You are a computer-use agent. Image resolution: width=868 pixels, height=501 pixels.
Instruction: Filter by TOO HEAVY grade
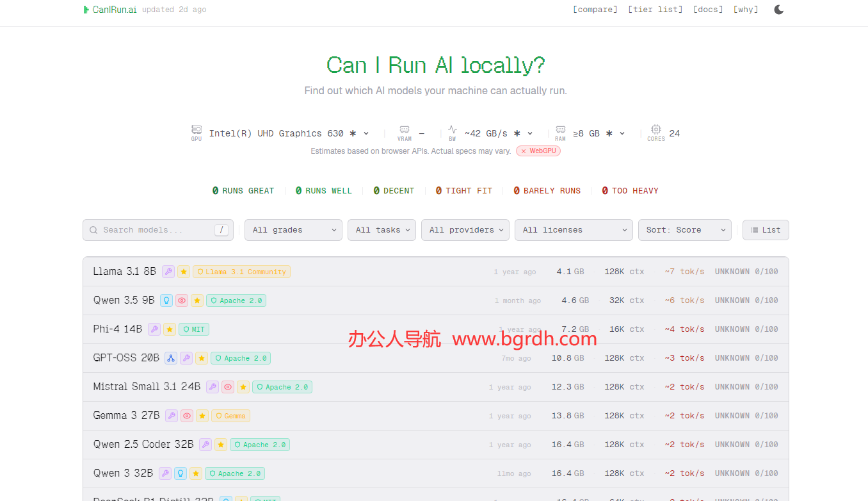click(631, 191)
